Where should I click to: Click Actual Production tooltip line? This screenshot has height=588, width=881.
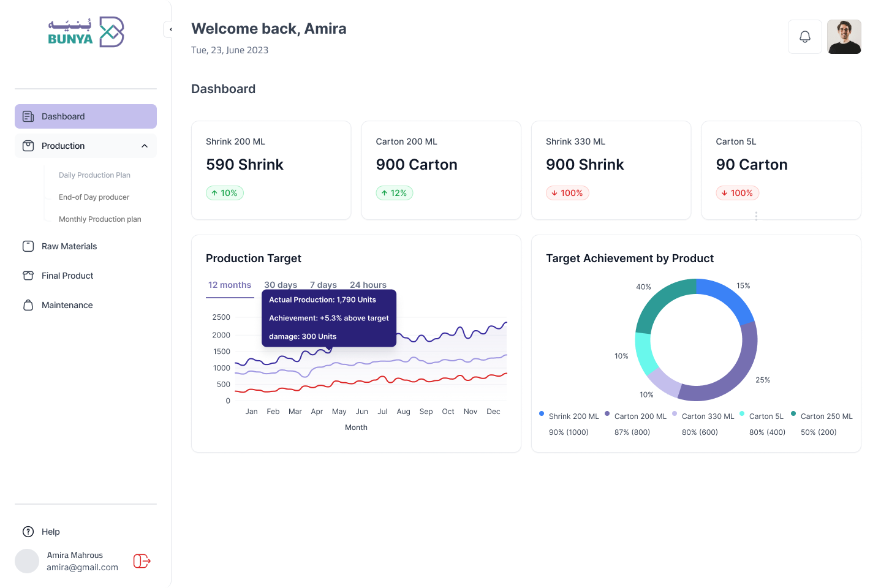pos(322,300)
